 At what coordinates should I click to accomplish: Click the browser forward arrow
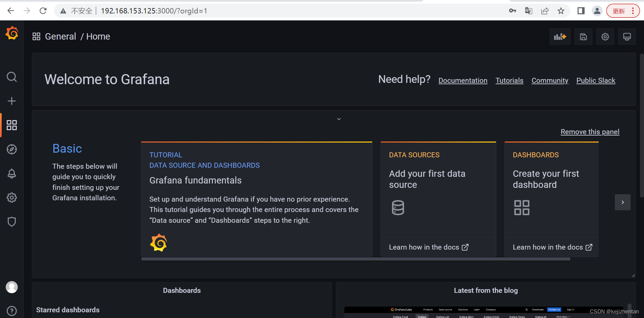[27, 11]
